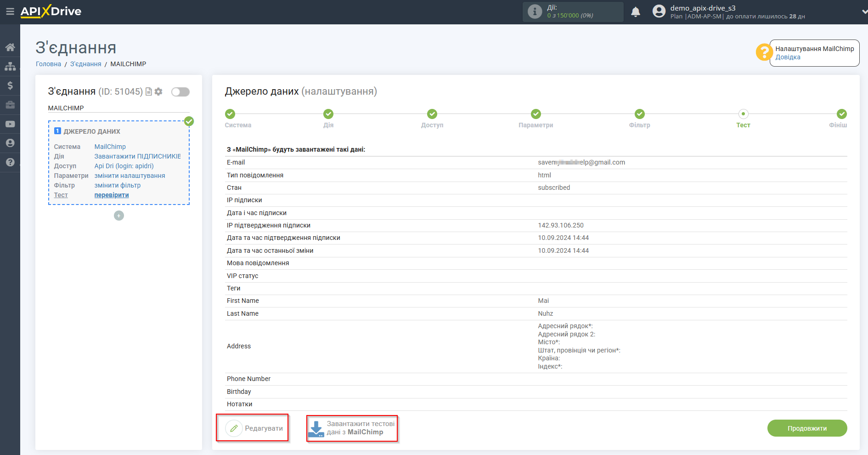The height and width of the screenshot is (455, 868).
Task: Open the З'єднання breadcrumb link
Action: [85, 64]
